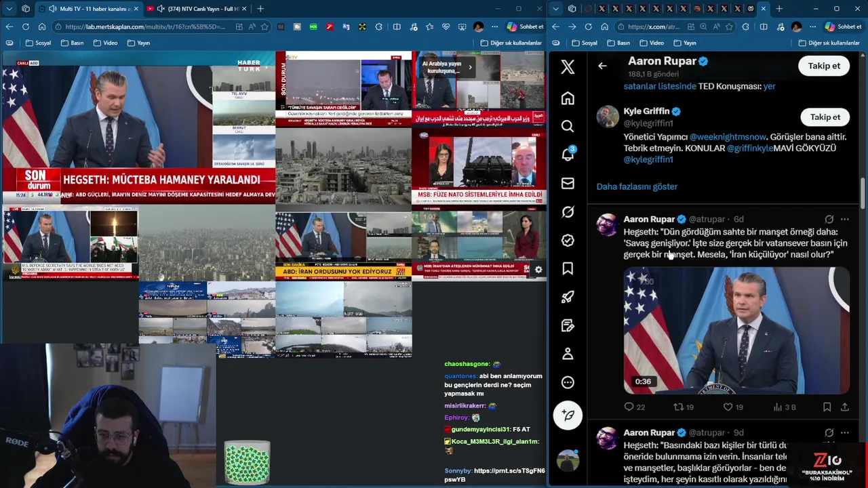Open @weeknightmsnow mention link
This screenshot has width=868, height=488.
tap(728, 137)
